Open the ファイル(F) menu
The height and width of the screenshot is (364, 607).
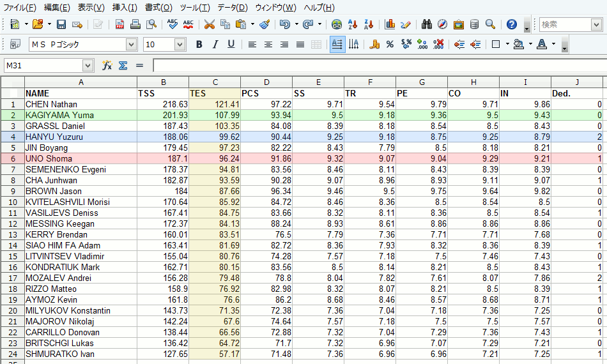(x=19, y=8)
